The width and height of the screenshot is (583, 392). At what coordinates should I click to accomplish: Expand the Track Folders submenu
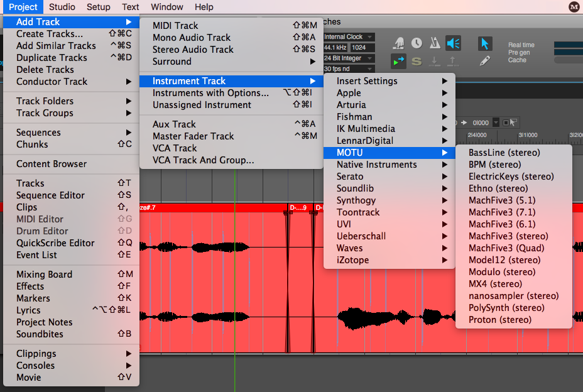[71, 101]
